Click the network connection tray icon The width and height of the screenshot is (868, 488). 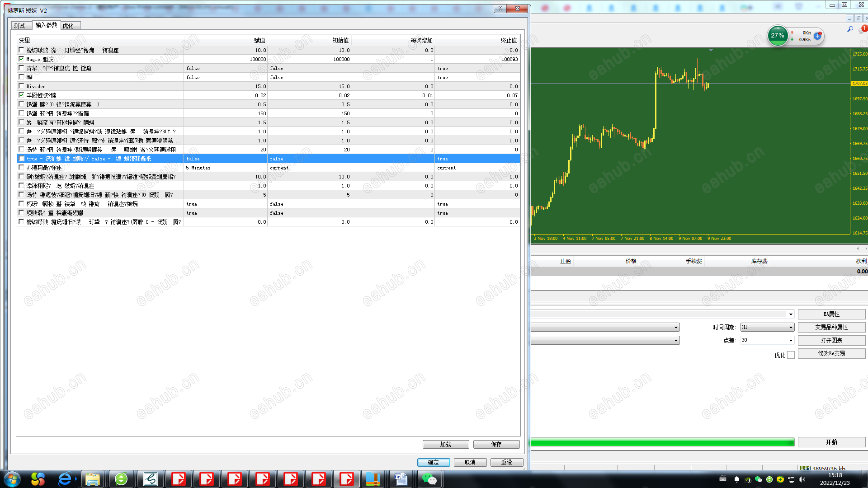tap(791, 479)
